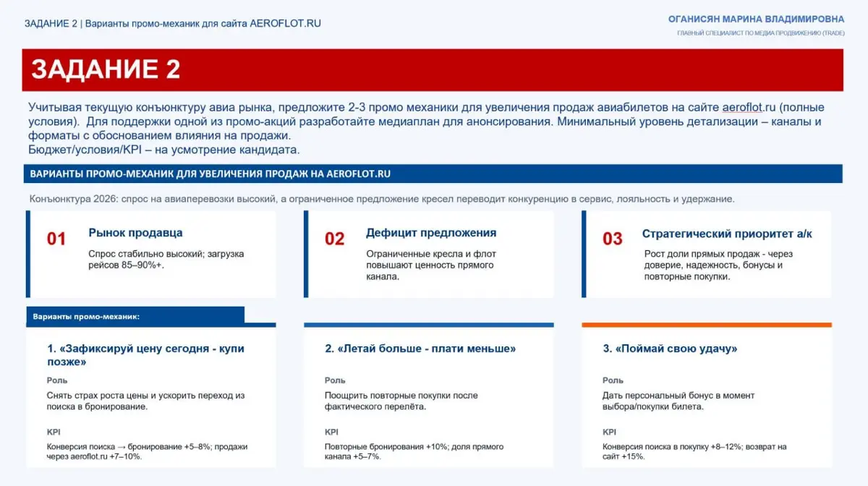This screenshot has height=486, width=868.
Task: Click the heading 'Стратегический приоритет а/к'
Action: point(727,234)
